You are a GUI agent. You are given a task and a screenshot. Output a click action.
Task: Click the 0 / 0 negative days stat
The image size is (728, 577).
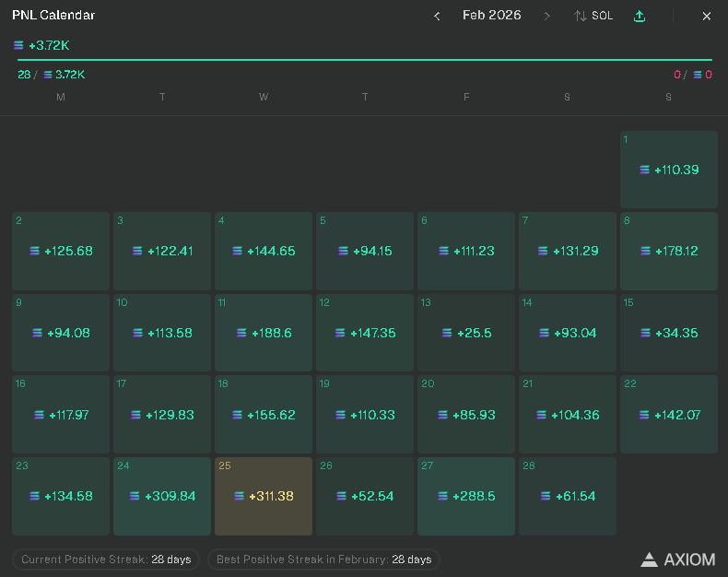[693, 75]
